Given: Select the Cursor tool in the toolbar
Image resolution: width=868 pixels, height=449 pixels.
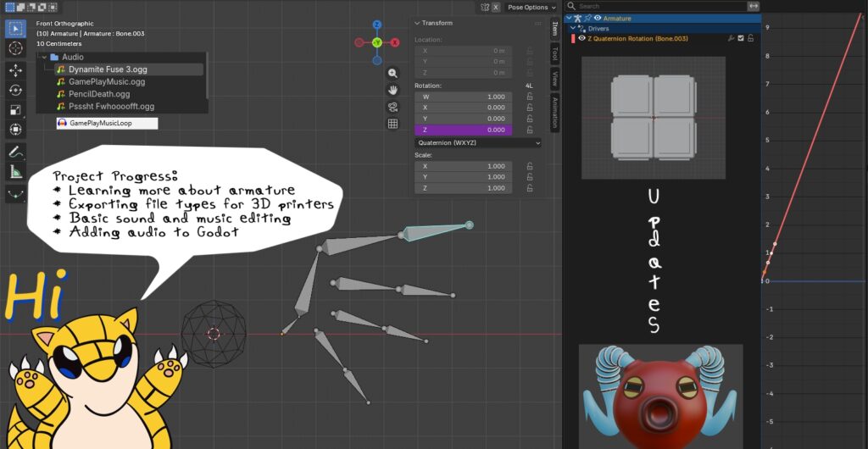Looking at the screenshot, I should tap(15, 48).
